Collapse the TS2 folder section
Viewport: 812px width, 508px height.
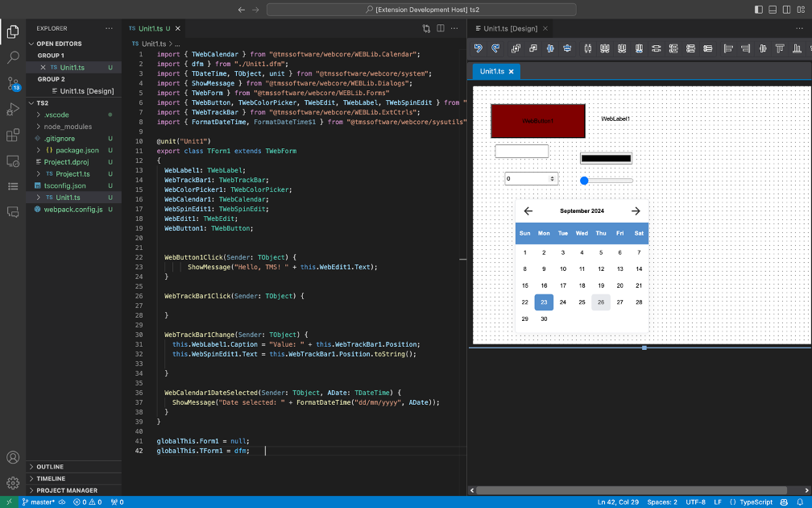point(73,102)
